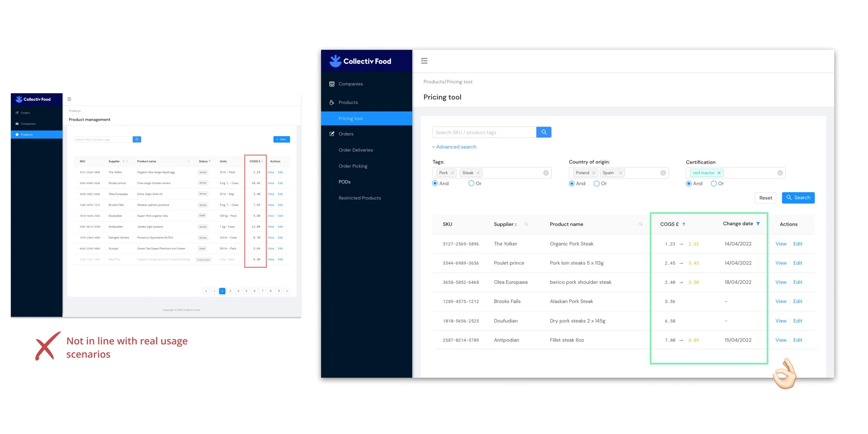Open the Change date filter icon
This screenshot has height=434, width=868.
coord(758,224)
